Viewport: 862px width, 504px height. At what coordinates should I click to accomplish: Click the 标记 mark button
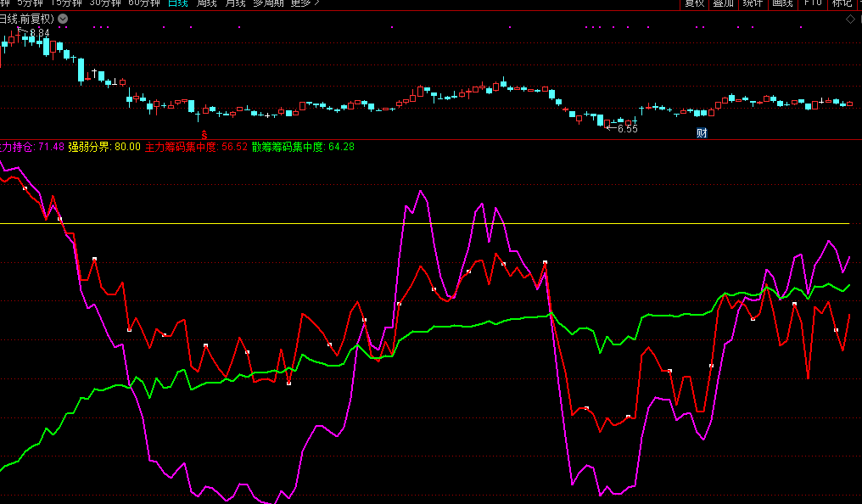pos(842,3)
